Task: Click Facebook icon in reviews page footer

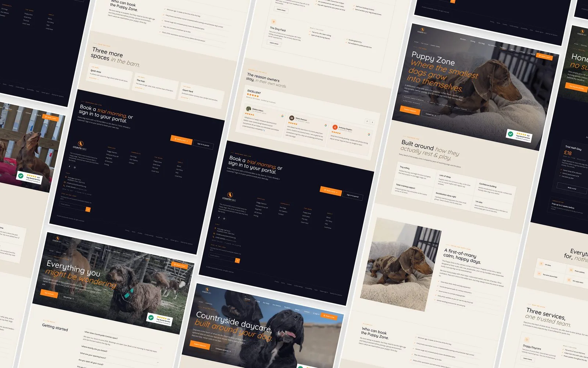Action: click(219, 217)
